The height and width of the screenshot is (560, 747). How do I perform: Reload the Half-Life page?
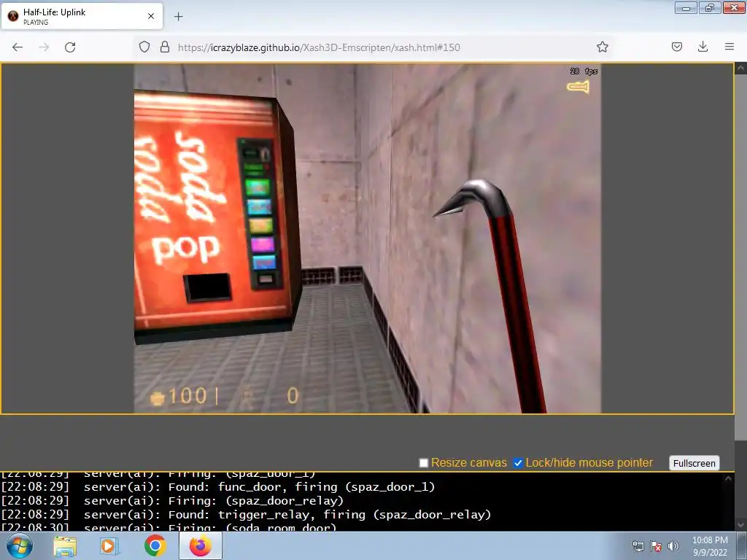coord(70,47)
